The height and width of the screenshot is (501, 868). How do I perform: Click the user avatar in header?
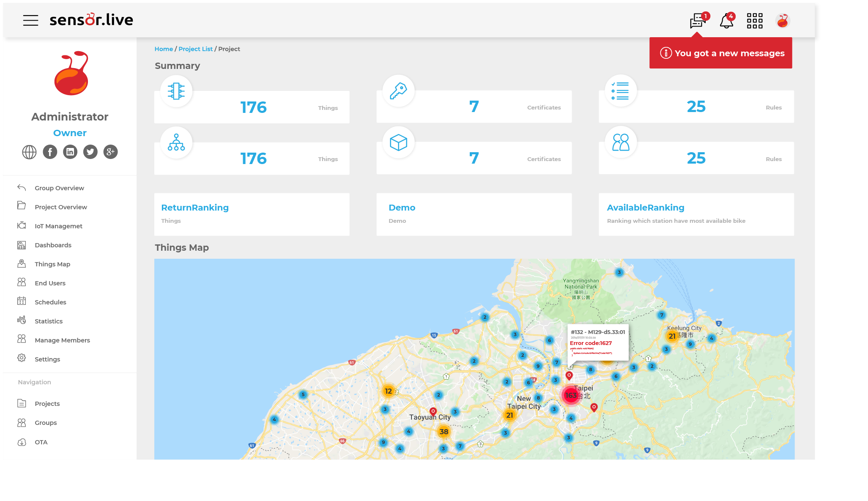pos(783,20)
